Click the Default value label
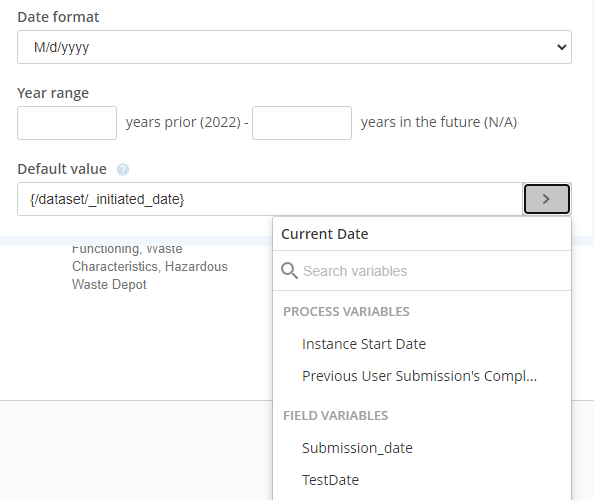Image resolution: width=594 pixels, height=500 pixels. (62, 169)
